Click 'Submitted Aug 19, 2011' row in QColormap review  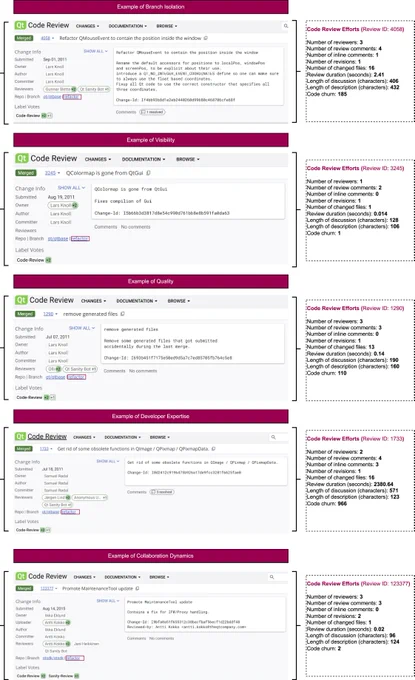(45, 196)
